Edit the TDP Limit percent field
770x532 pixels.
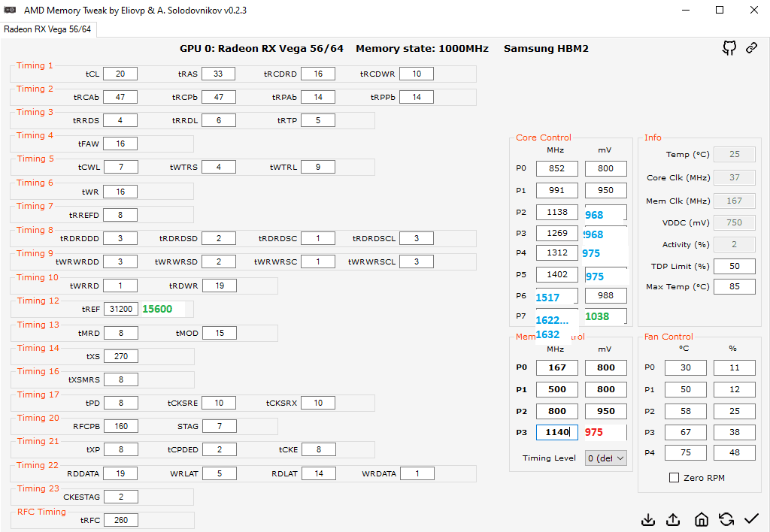(x=734, y=266)
